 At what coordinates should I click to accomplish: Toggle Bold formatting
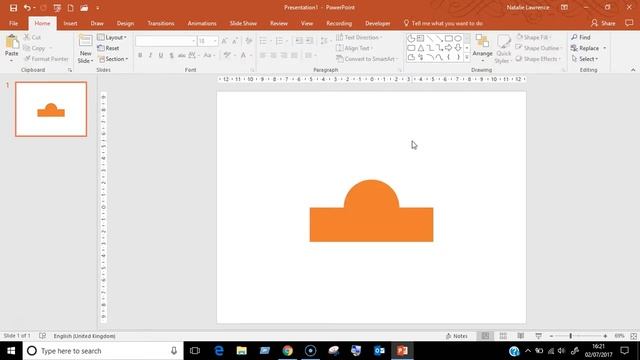[140, 56]
